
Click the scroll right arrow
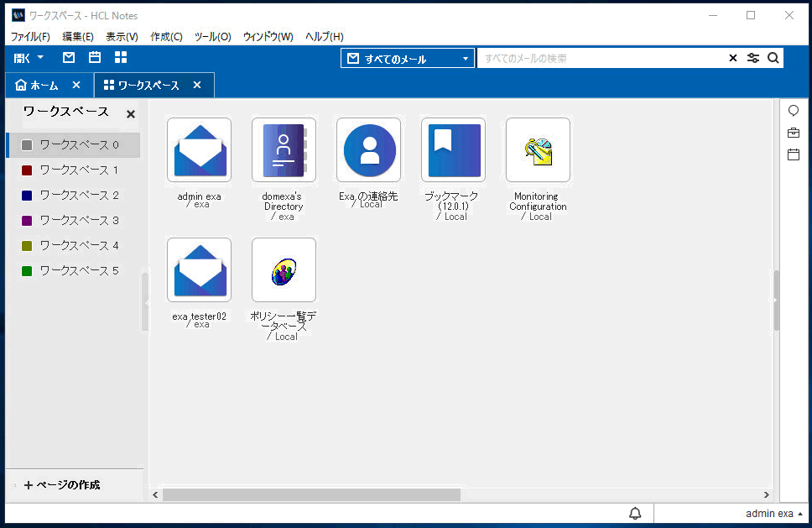pyautogui.click(x=767, y=494)
